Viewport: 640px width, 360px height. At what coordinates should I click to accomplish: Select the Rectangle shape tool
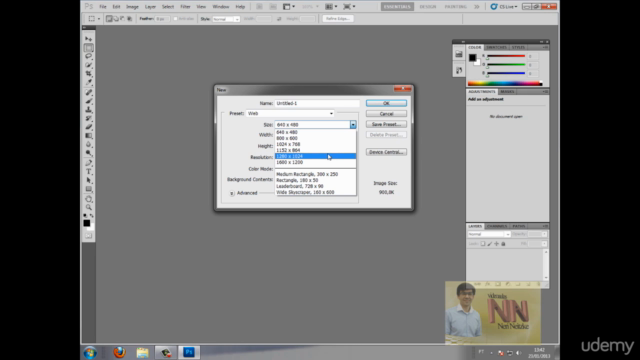tap(89, 189)
